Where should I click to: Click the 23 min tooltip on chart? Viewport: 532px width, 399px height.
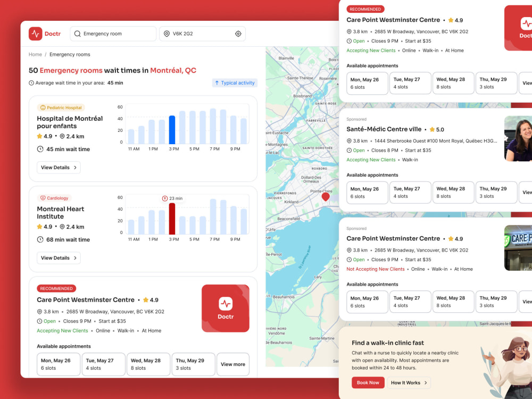(x=172, y=198)
